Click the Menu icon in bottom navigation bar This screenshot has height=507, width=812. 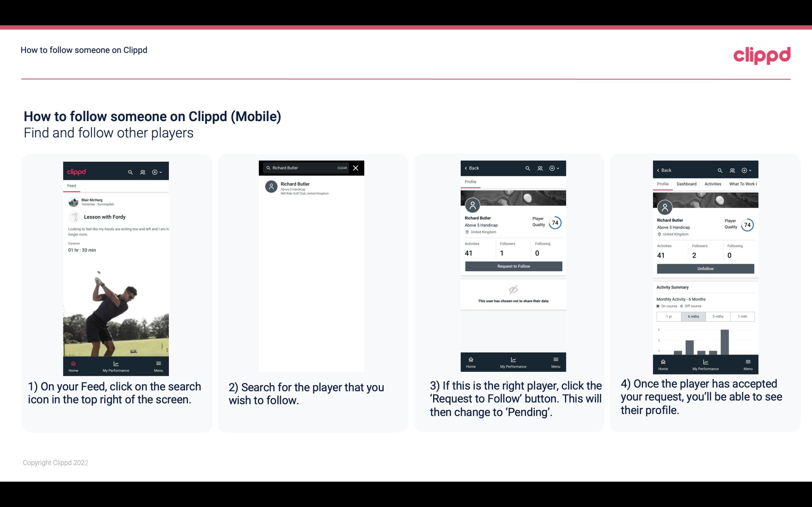pos(159,363)
